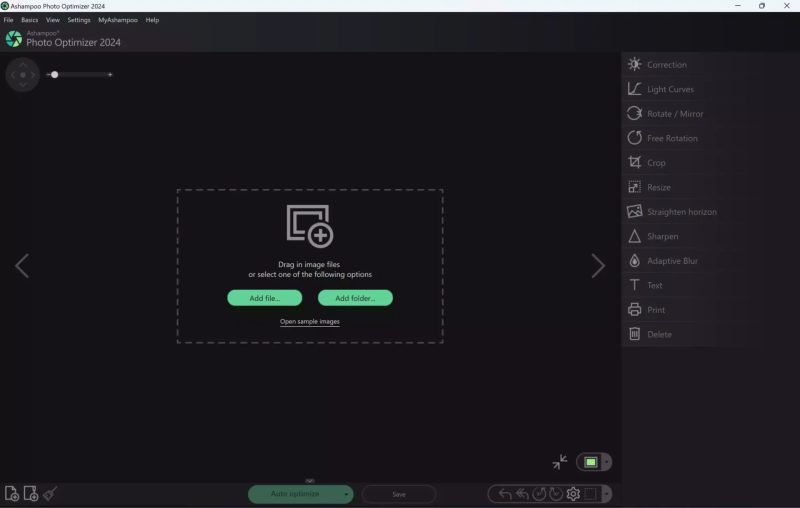Click the Text tool icon
800x508 pixels.
point(634,285)
